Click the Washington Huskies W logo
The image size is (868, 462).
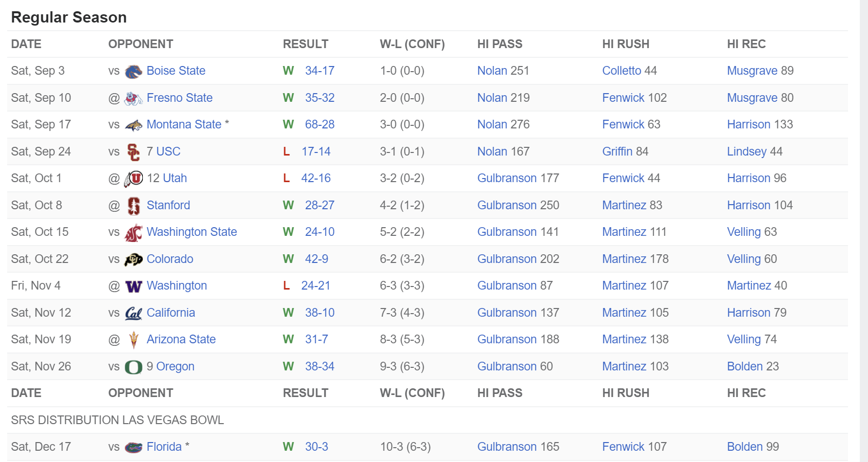click(134, 286)
